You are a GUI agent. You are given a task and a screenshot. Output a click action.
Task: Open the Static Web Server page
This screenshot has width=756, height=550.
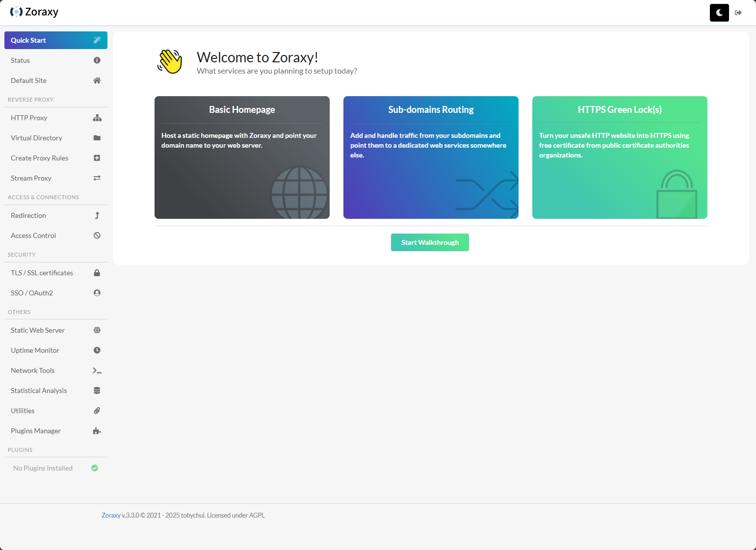[56, 330]
